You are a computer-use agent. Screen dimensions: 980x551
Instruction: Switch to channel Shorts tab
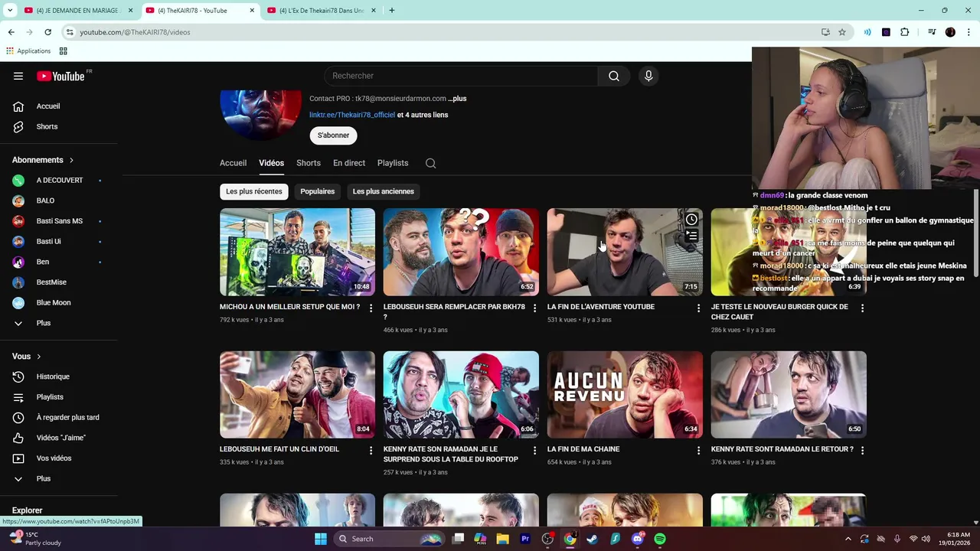point(309,163)
